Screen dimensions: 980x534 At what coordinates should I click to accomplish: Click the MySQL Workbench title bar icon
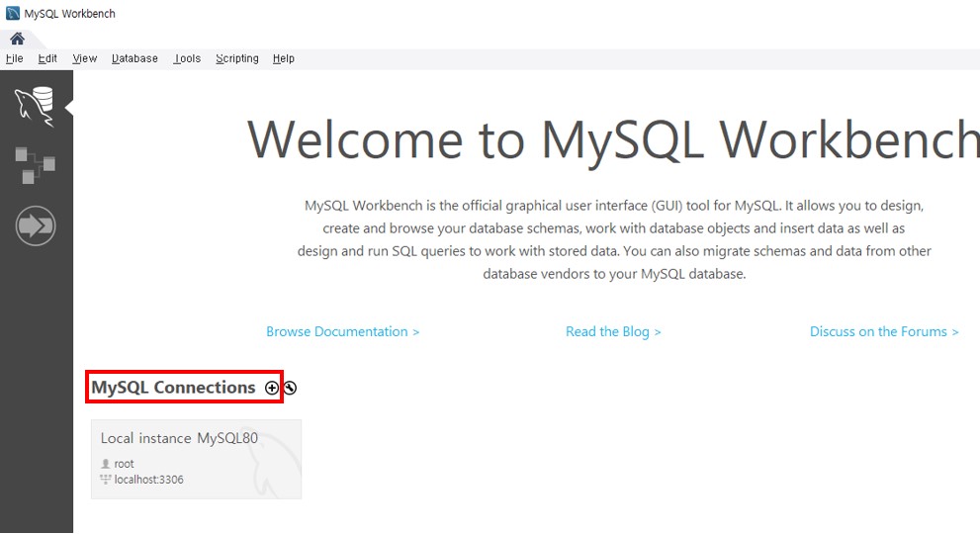pyautogui.click(x=13, y=13)
